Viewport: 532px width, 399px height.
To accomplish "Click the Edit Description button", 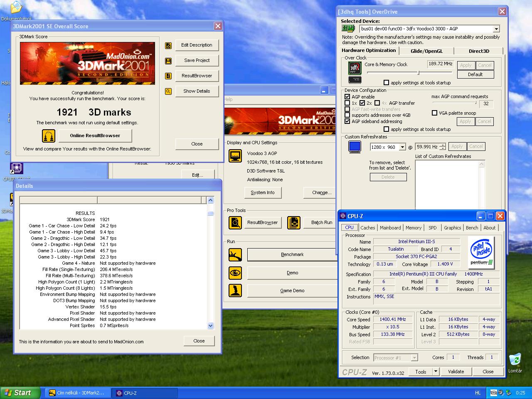I will (197, 45).
